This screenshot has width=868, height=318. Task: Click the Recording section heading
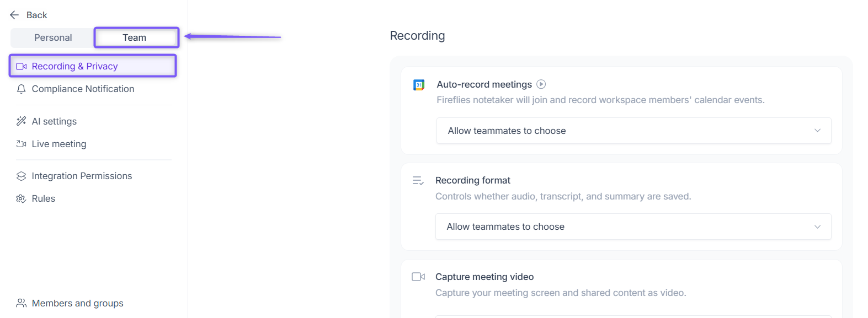(417, 36)
